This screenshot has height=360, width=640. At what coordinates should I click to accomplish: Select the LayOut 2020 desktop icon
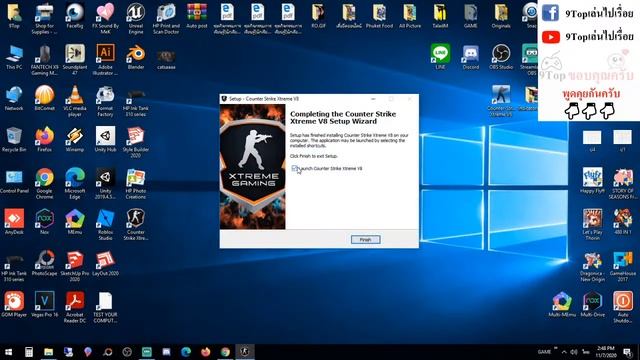pyautogui.click(x=105, y=263)
